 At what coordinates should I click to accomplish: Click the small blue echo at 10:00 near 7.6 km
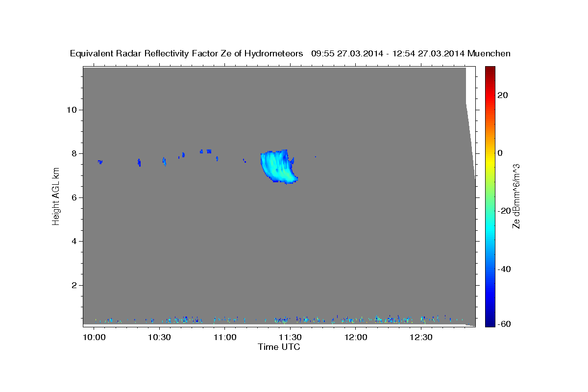pos(100,162)
